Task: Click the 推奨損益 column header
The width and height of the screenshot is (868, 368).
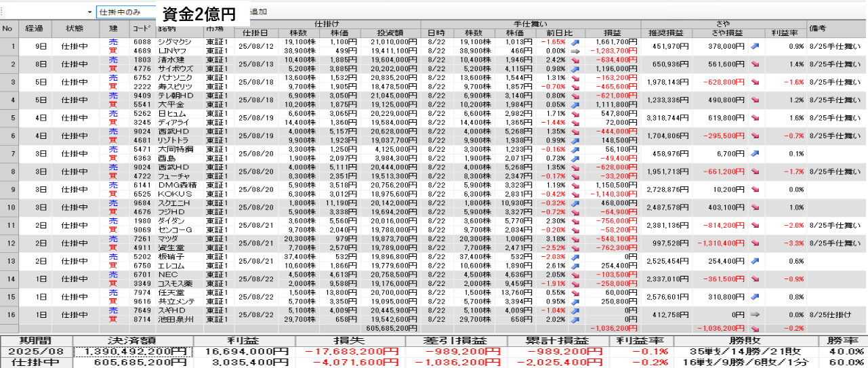Action: click(x=666, y=33)
